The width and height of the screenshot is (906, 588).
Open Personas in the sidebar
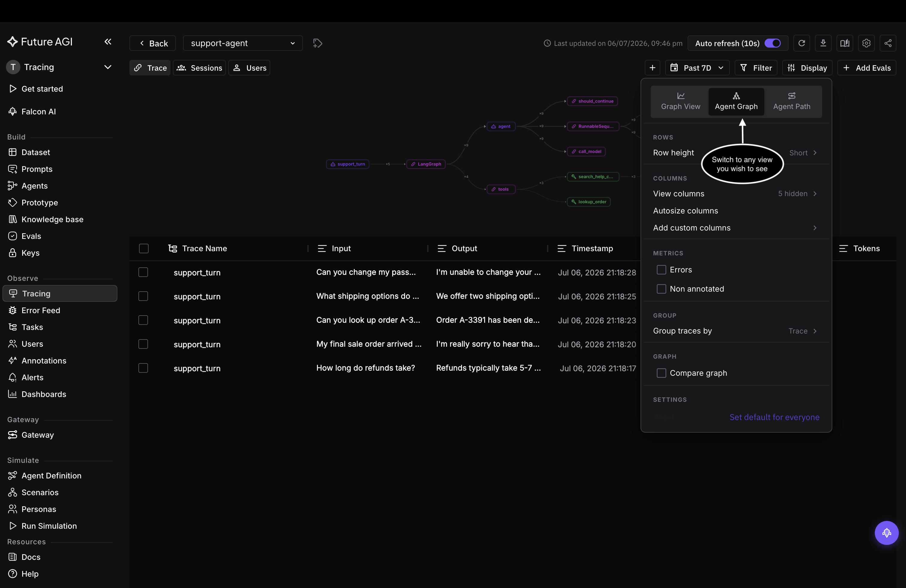[38, 509]
